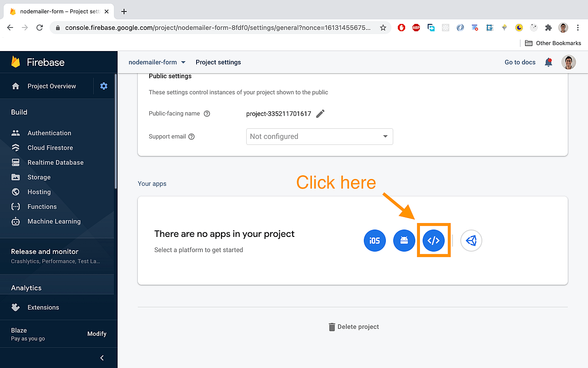Open Cloud Firestore from the sidebar
Screen dimensions: 588x368
(x=51, y=147)
